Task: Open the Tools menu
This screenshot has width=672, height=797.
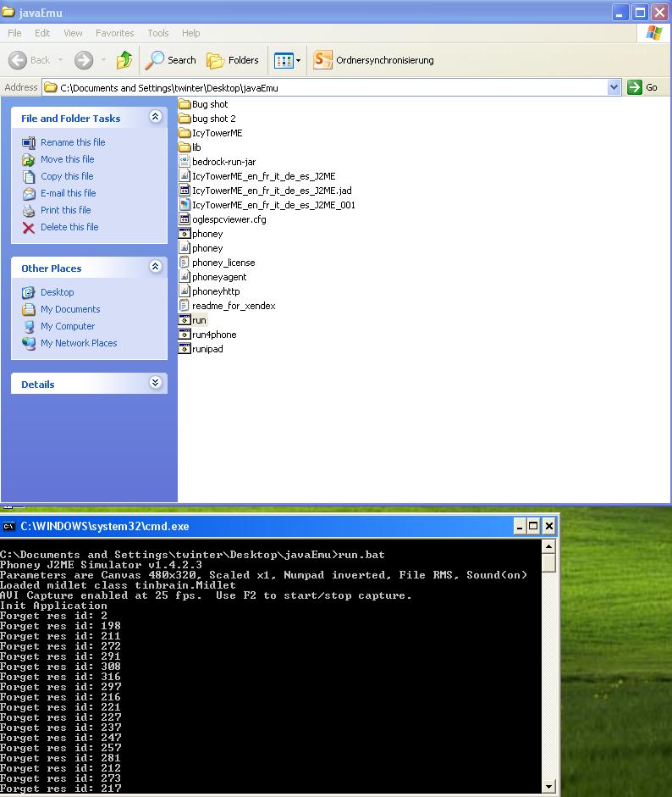Action: click(158, 33)
